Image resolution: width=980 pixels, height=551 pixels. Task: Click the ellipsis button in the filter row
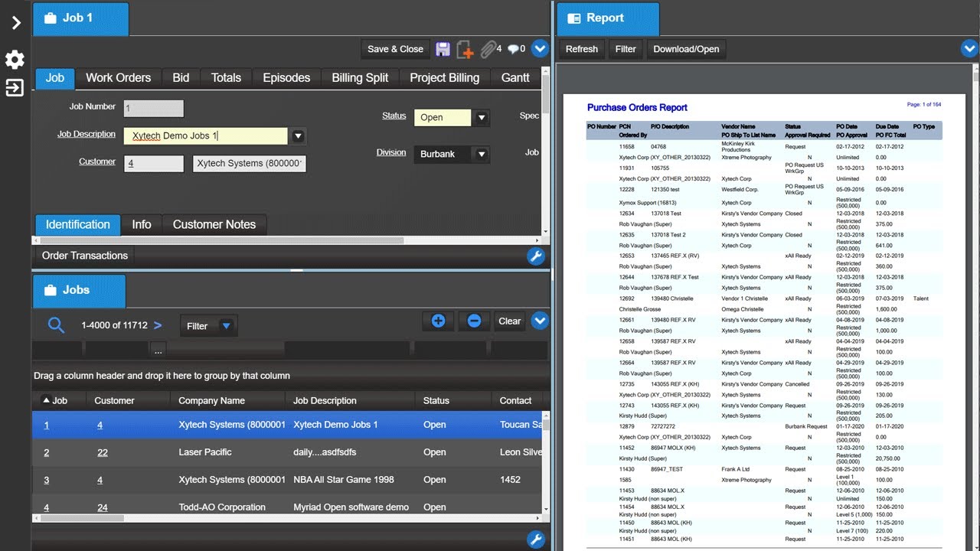pos(158,350)
